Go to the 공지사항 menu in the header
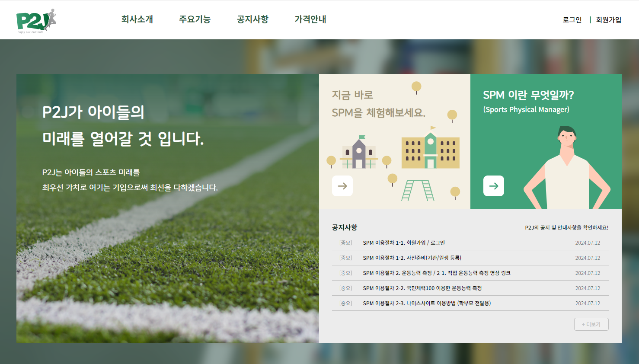The width and height of the screenshot is (639, 364). [253, 19]
